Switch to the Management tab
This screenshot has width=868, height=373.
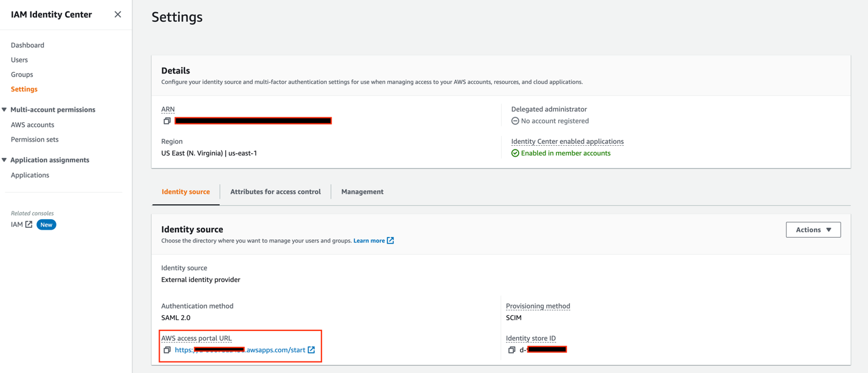(362, 192)
